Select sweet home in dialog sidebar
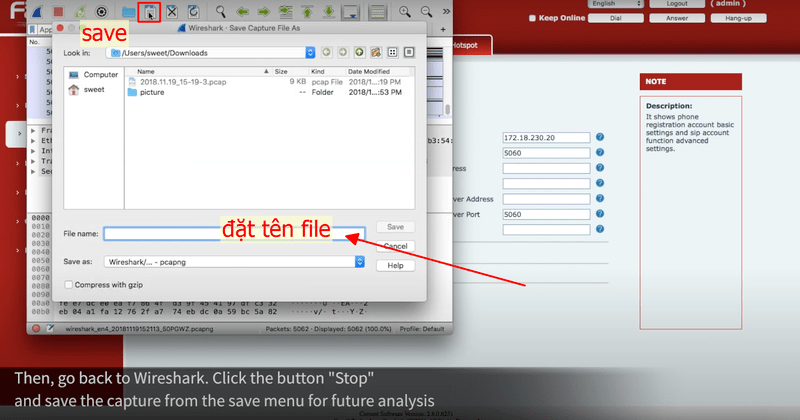The image size is (800, 420). pos(93,89)
